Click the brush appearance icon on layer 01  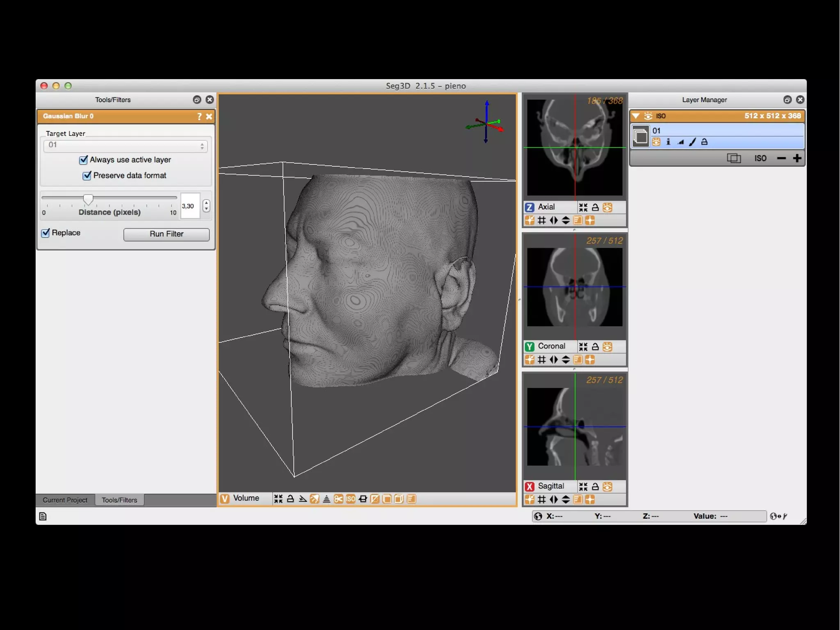[692, 142]
